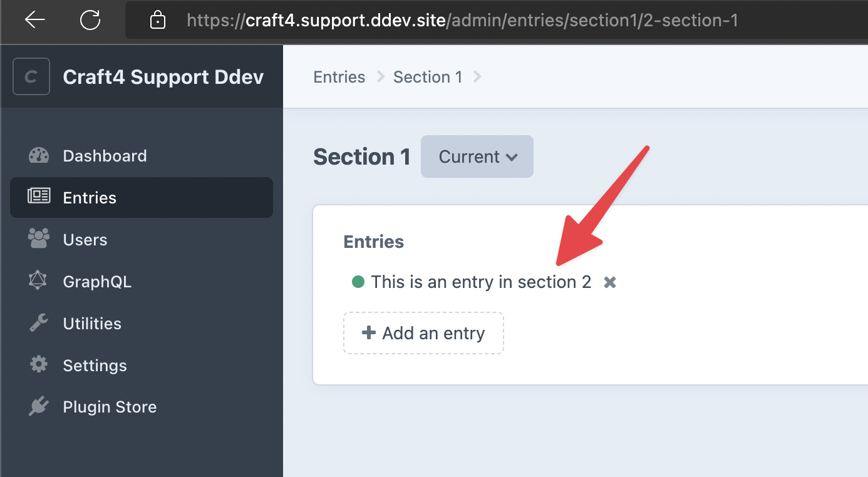
Task: Open the Plugin Store
Action: (110, 406)
